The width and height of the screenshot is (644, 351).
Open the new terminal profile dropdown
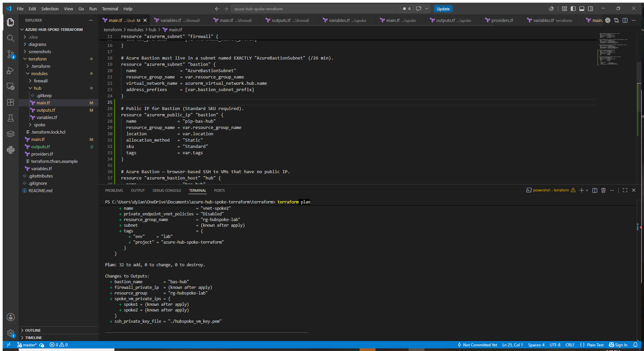coord(587,190)
